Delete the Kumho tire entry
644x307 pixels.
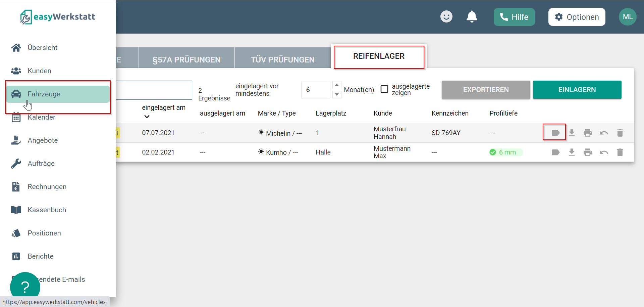point(620,152)
